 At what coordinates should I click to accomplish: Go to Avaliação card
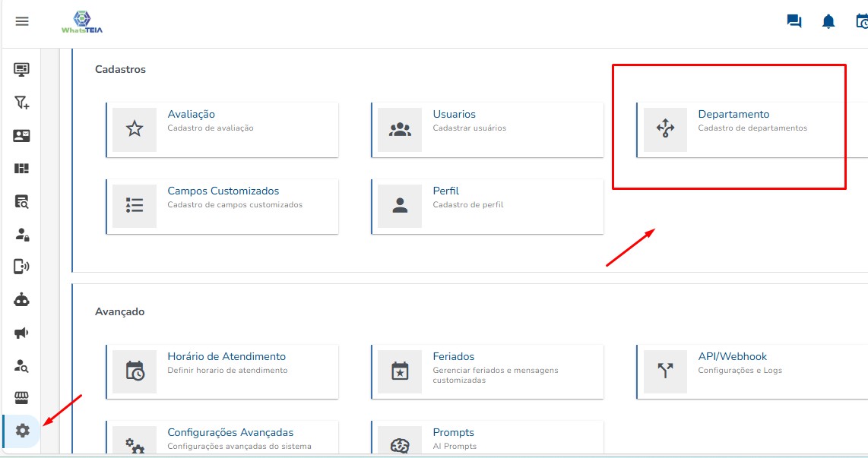tap(221, 129)
